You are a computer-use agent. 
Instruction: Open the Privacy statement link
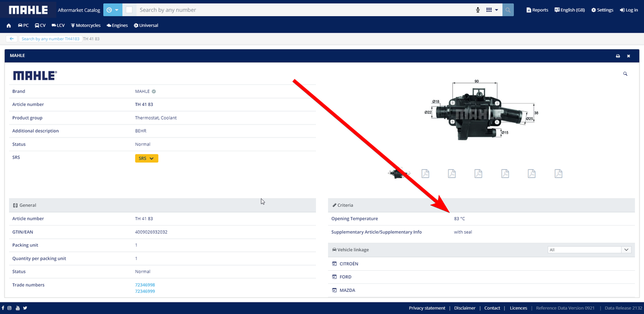coord(427,308)
